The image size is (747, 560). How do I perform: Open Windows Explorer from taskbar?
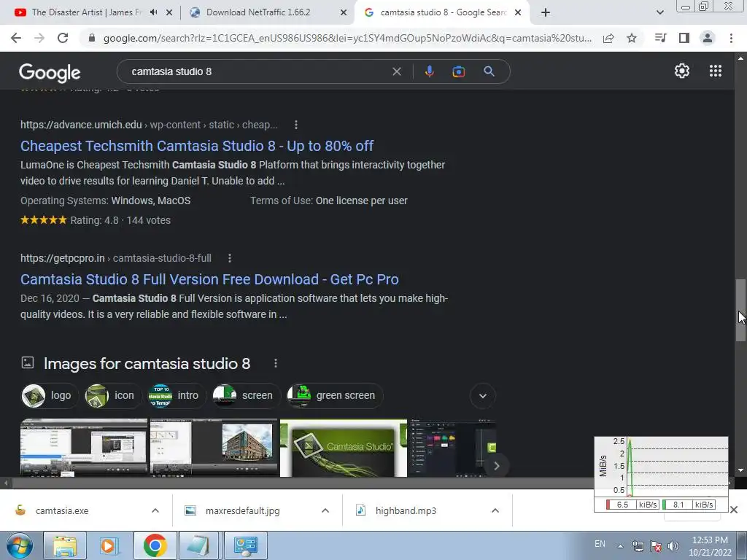pyautogui.click(x=65, y=545)
